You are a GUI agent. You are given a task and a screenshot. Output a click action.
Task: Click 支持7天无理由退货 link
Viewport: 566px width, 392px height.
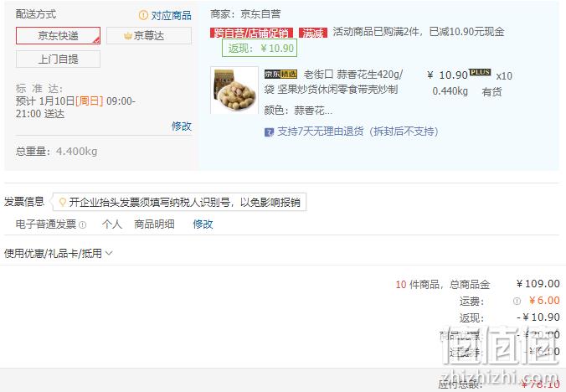pyautogui.click(x=358, y=132)
